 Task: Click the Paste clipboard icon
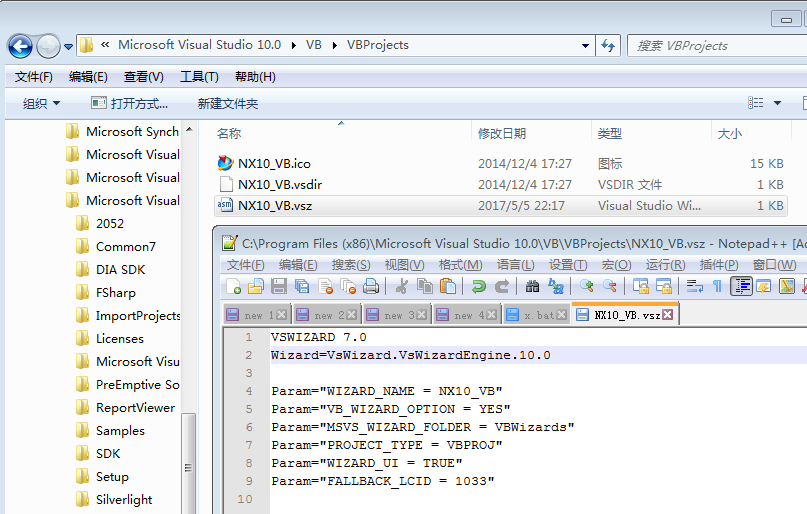click(x=448, y=286)
